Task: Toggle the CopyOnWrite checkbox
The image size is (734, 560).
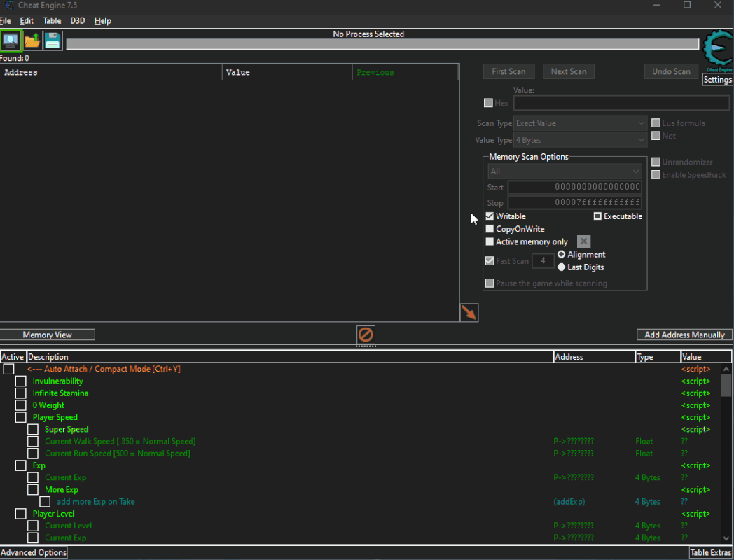Action: (490, 229)
